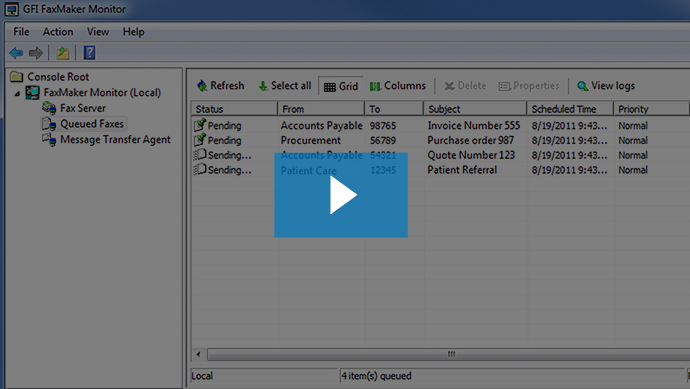Image resolution: width=690 pixels, height=389 pixels.
Task: Select the 'Invoice Number 555' subject cell
Action: (474, 125)
